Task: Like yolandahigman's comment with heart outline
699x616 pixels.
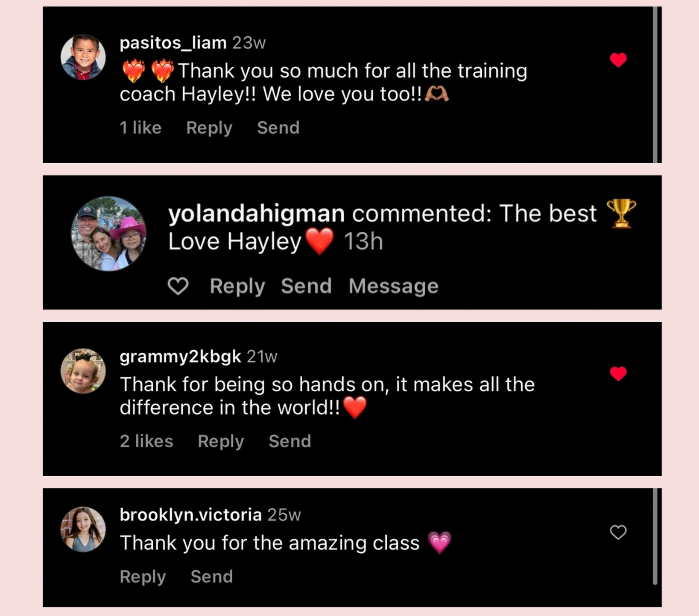Action: tap(178, 286)
